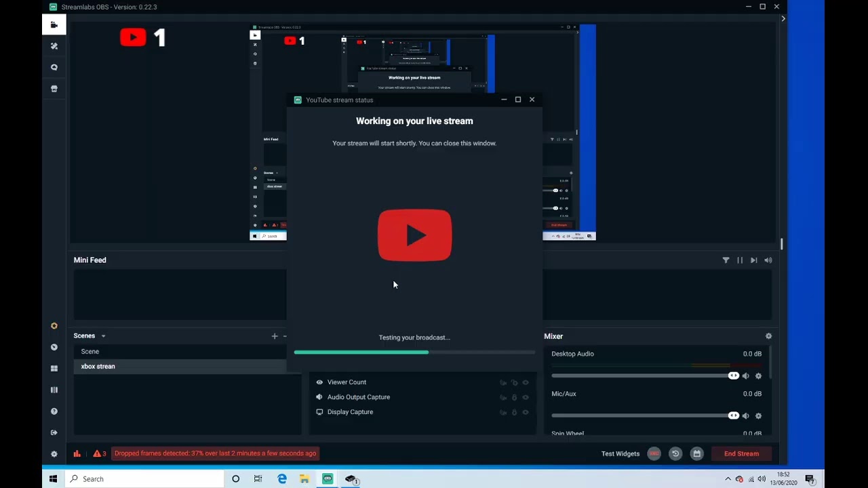Toggle the Replay Buffer button
The width and height of the screenshot is (868, 488).
pyautogui.click(x=675, y=454)
